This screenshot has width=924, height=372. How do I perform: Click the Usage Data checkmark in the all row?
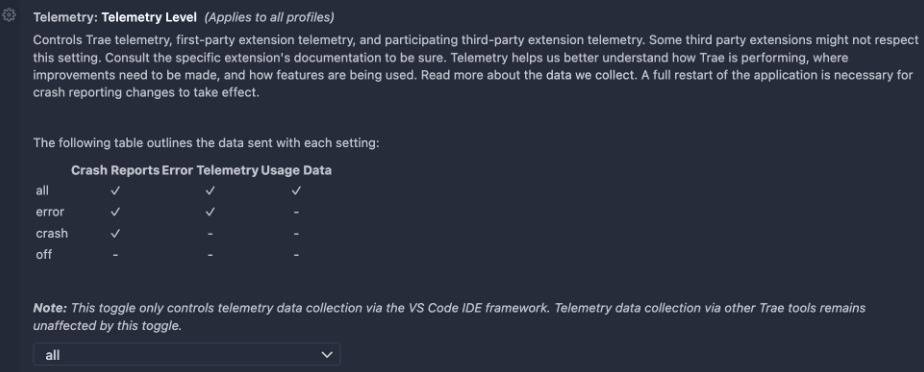[x=296, y=190]
